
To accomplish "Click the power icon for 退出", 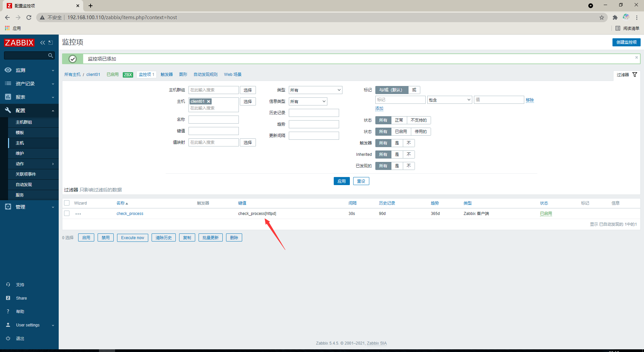I will click(8, 338).
